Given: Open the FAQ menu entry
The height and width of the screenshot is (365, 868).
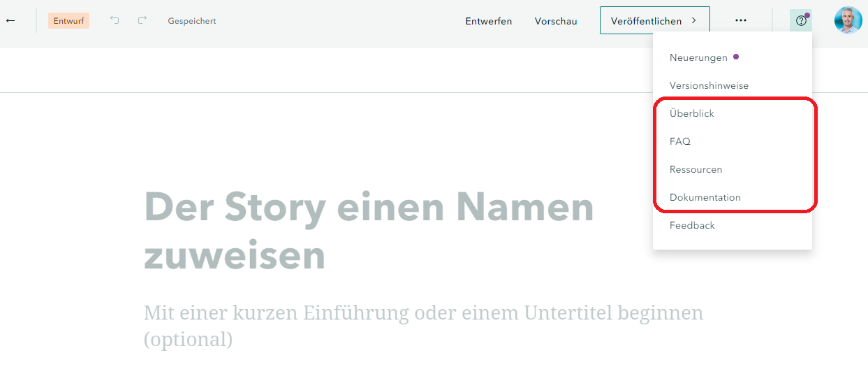Looking at the screenshot, I should pos(680,141).
